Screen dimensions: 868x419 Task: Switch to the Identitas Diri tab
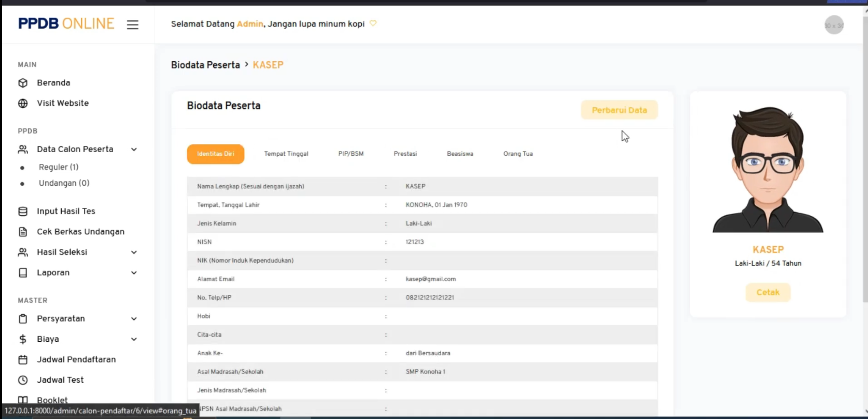coord(215,154)
